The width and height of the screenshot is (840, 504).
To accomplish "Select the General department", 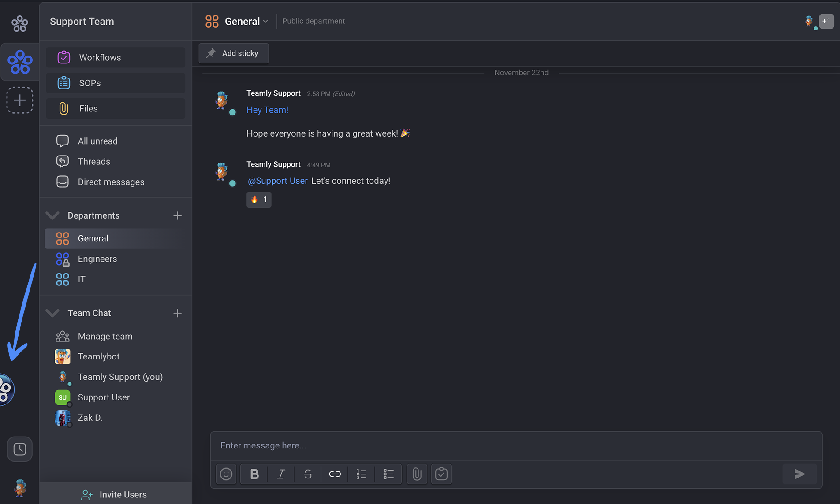I will [x=116, y=238].
